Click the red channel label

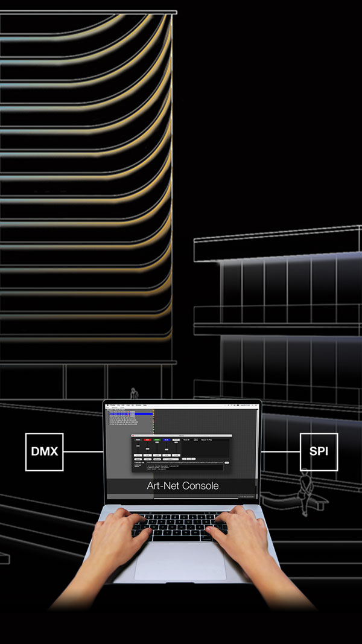tap(149, 440)
